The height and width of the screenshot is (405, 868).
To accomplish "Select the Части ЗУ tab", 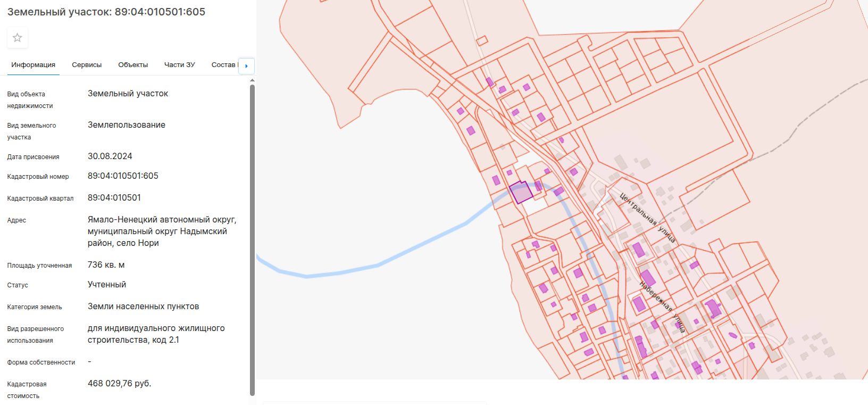I will pyautogui.click(x=179, y=65).
